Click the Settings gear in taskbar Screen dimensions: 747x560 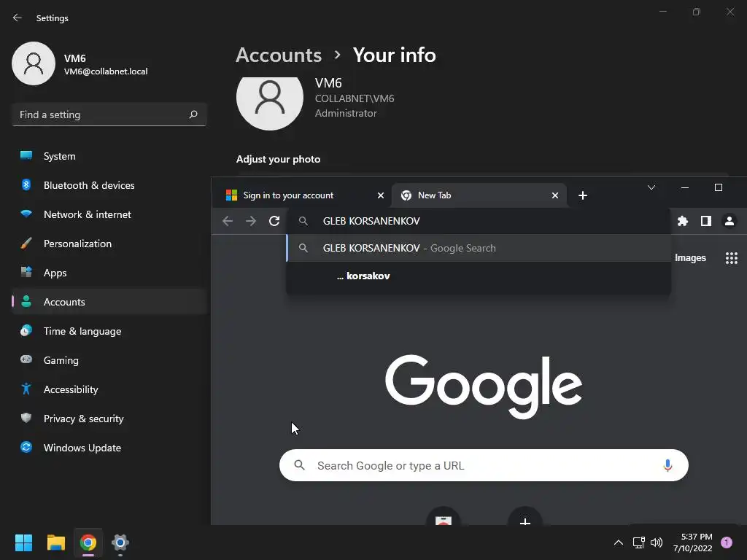point(120,542)
